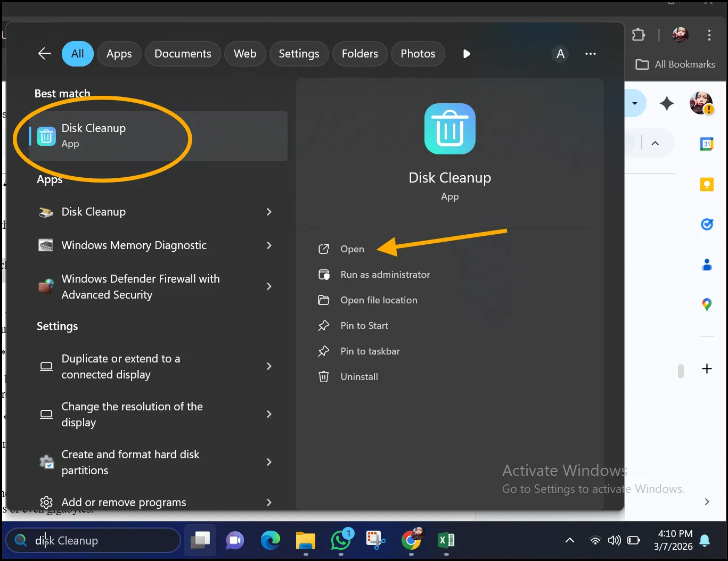Open Excel from the taskbar

(x=447, y=541)
